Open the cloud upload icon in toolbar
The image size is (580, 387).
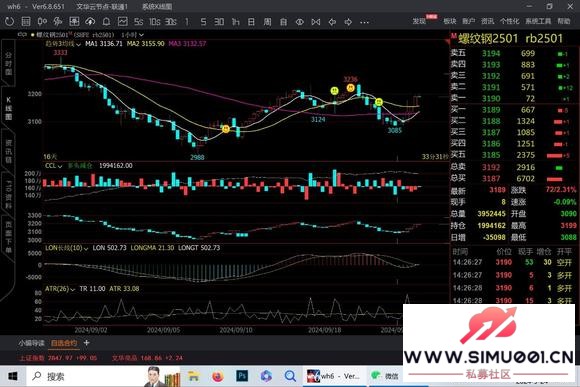click(90, 22)
